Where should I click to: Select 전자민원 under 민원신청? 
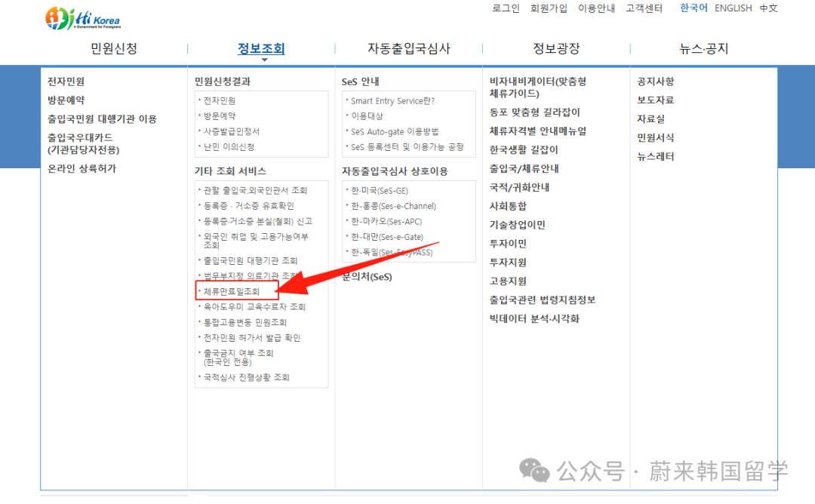tap(66, 81)
